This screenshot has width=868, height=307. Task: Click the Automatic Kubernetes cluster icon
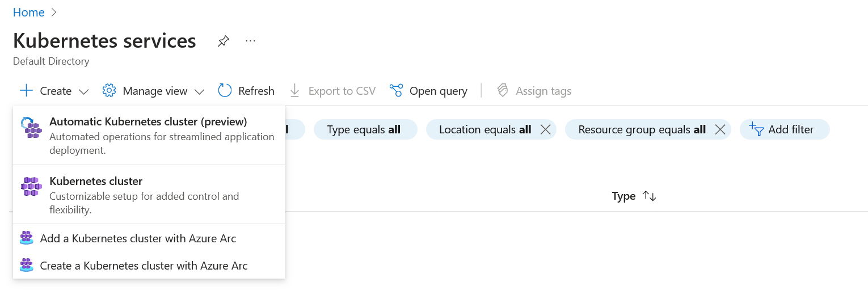31,127
